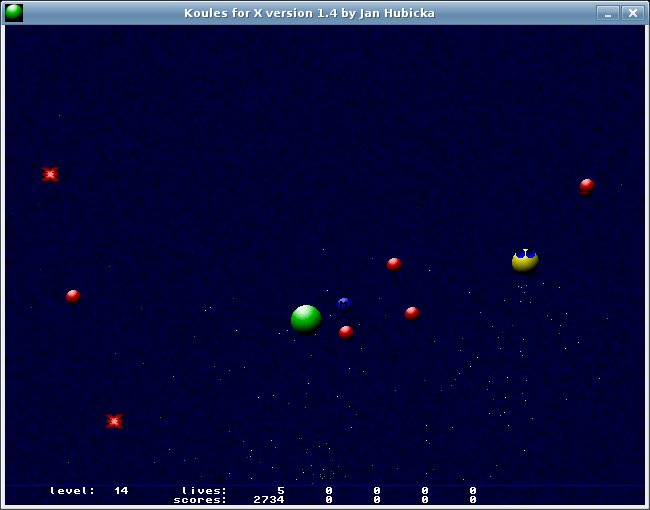Click the "lives:" label
This screenshot has height=510, width=650.
click(x=204, y=491)
